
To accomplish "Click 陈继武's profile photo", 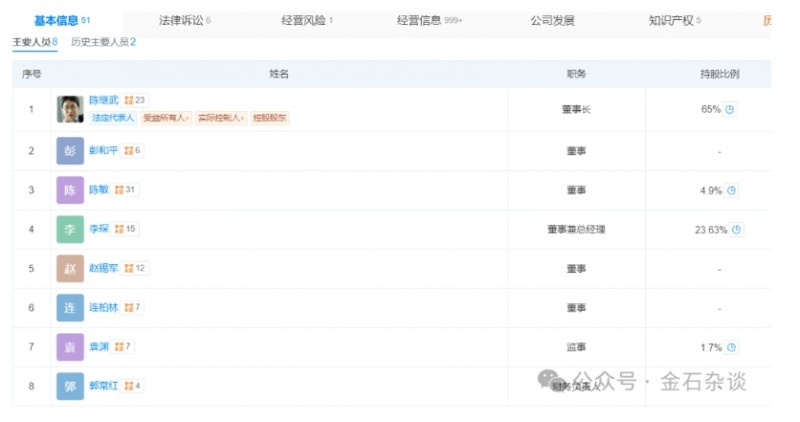I will tap(70, 109).
